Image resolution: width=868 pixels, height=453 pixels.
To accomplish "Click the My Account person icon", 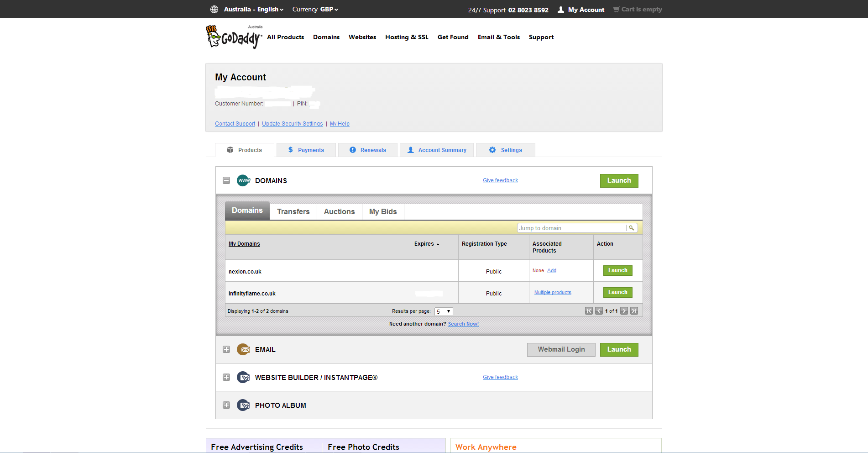I will pyautogui.click(x=560, y=9).
